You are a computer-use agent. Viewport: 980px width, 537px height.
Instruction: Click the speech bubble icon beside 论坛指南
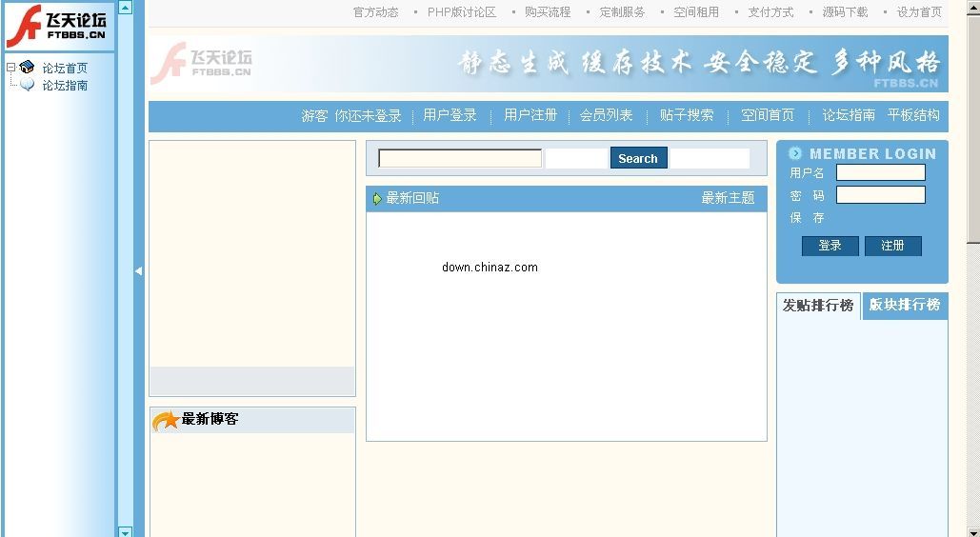(27, 85)
